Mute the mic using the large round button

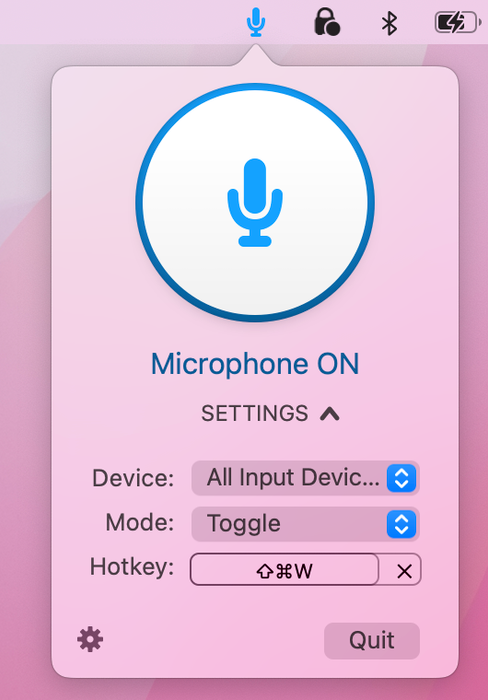[x=255, y=202]
